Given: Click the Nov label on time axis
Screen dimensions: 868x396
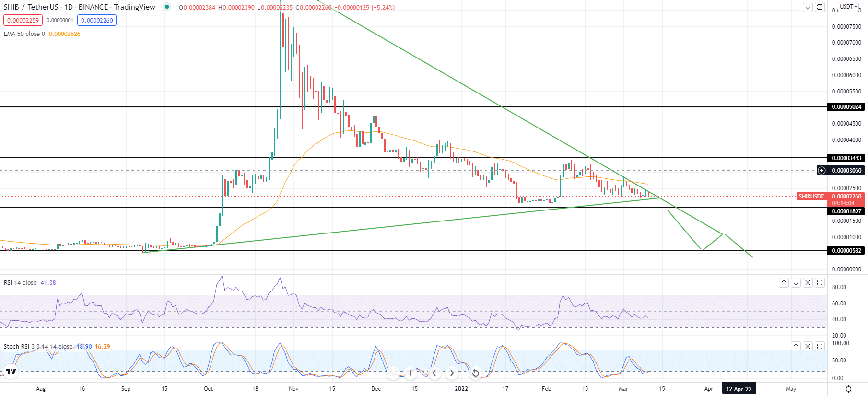Looking at the screenshot, I should (x=293, y=389).
